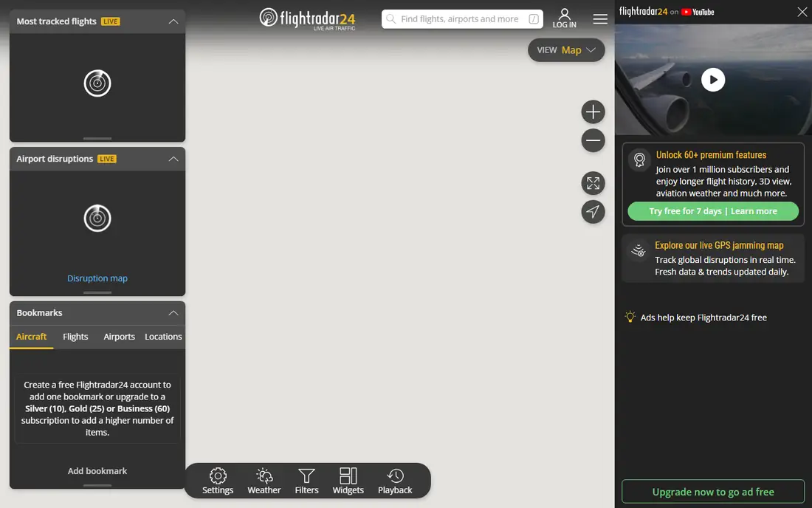
Task: Open the YouTube video thumbnail
Action: coord(713,80)
